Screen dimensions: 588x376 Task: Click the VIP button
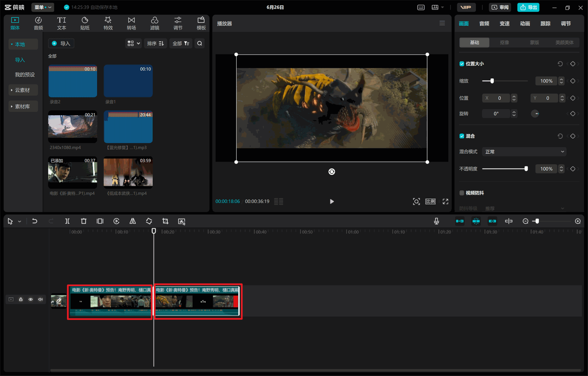pyautogui.click(x=466, y=7)
